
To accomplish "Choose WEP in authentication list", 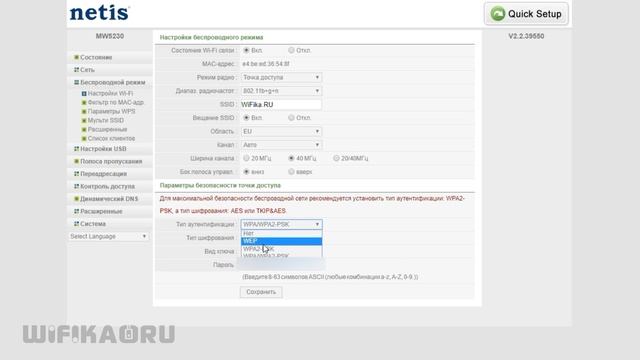I will coord(281,241).
